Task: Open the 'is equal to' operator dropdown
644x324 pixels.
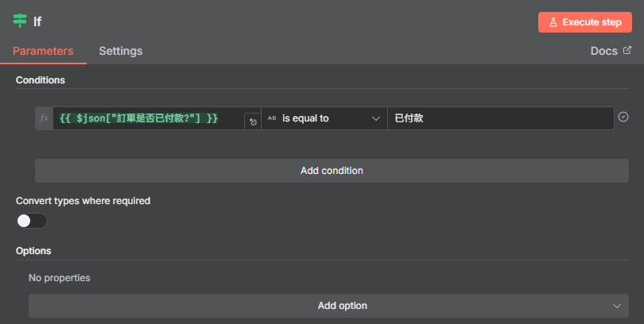Action: pos(324,118)
